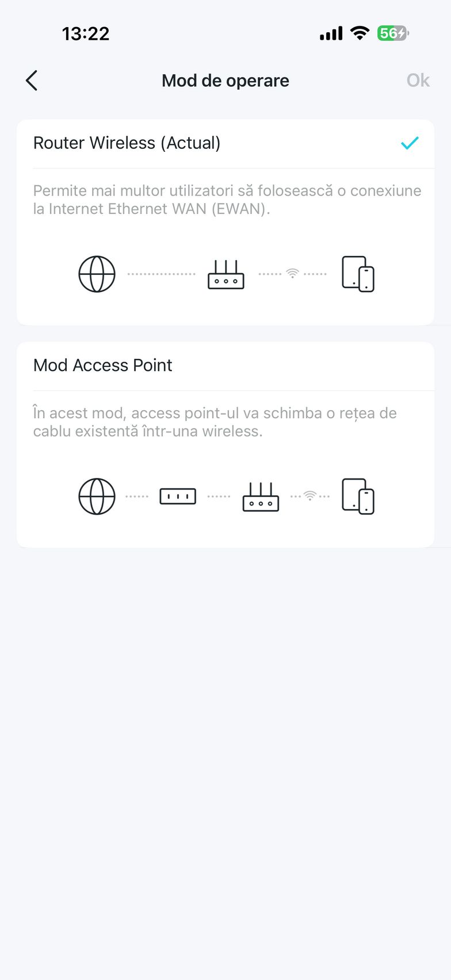Viewport: 451px width, 980px height.
Task: Tap the Wi-Fi signal icon in Access Point diagram
Action: (310, 496)
